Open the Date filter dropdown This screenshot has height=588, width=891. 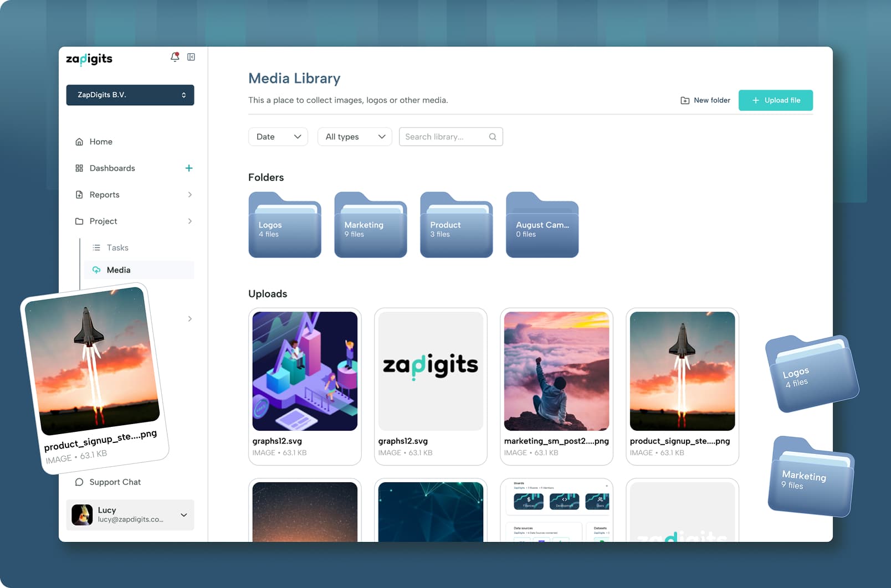point(278,136)
